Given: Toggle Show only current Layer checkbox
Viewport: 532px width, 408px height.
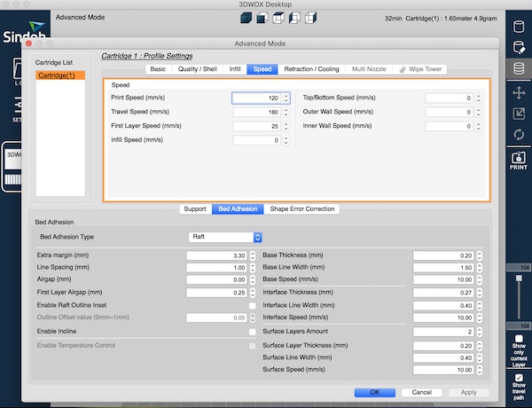Looking at the screenshot, I should coord(519,339).
